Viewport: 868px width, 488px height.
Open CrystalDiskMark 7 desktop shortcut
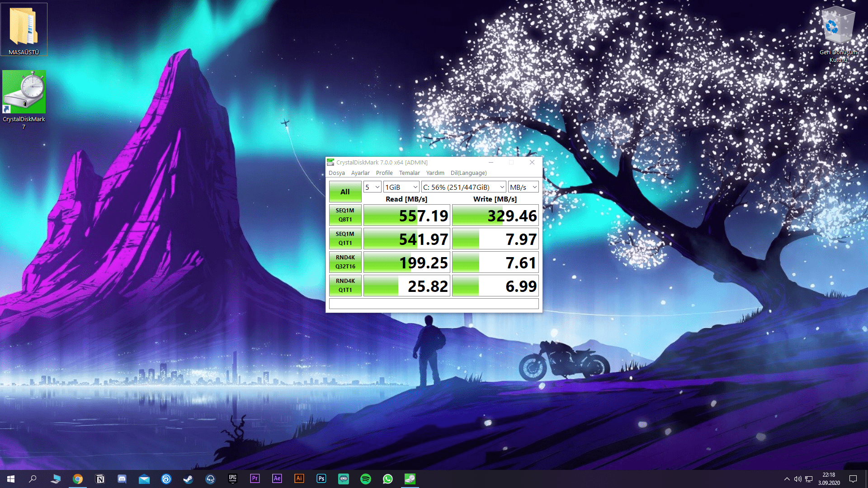click(24, 93)
